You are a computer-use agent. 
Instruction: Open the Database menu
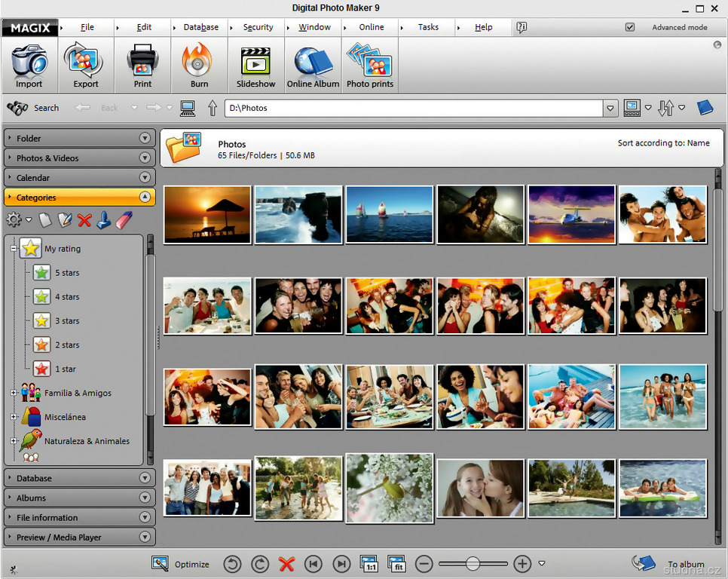click(x=200, y=27)
